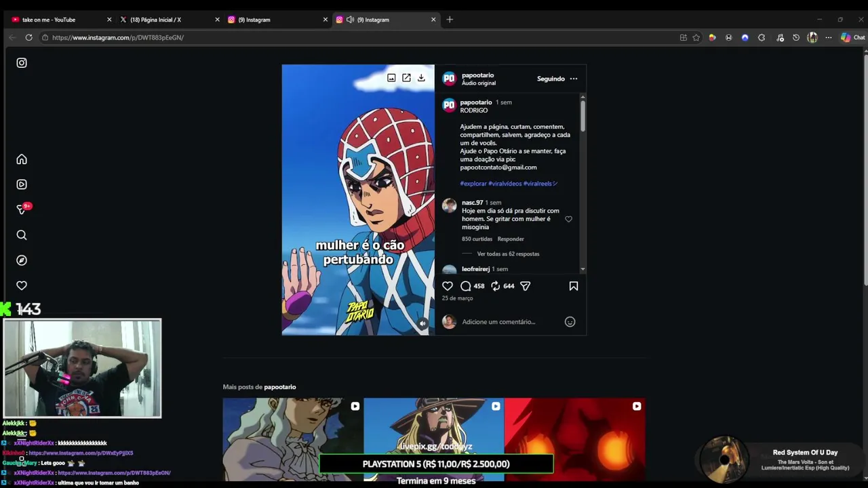868x488 pixels.
Task: Open the media control music note icon
Action: pyautogui.click(x=780, y=37)
